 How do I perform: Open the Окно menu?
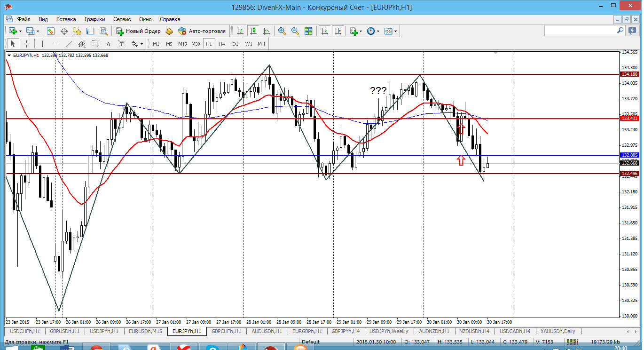coord(145,19)
